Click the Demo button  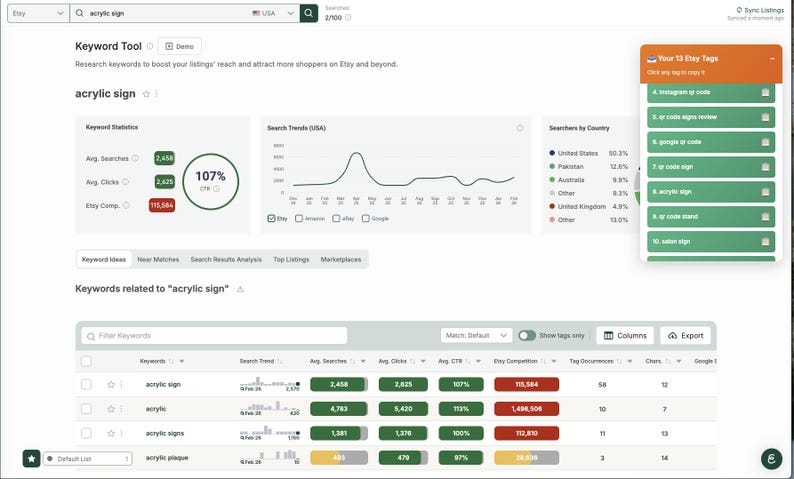click(x=179, y=46)
